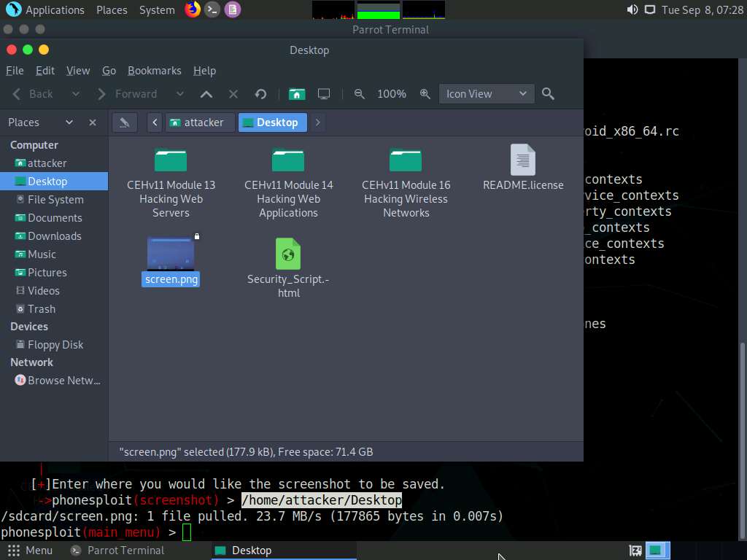
Task: Reload the folder view with the refresh icon
Action: [260, 93]
